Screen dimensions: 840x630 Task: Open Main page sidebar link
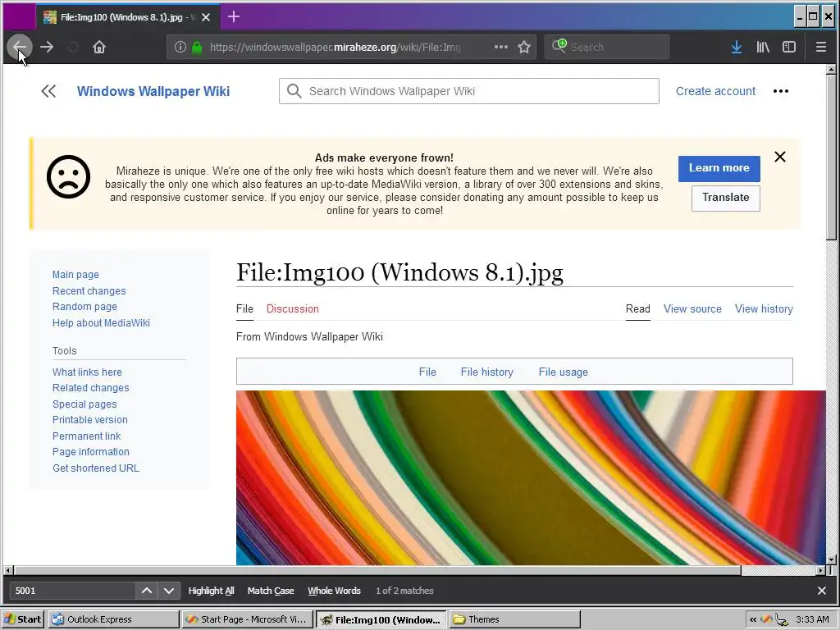coord(75,274)
